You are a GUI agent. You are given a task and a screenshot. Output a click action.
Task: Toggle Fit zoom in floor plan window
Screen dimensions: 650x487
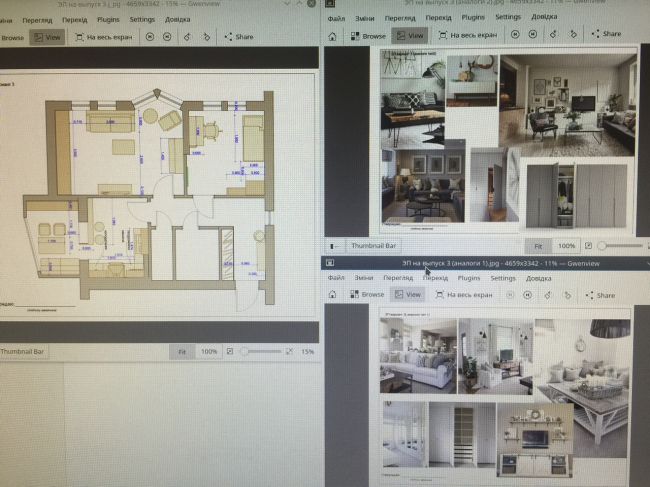point(182,352)
